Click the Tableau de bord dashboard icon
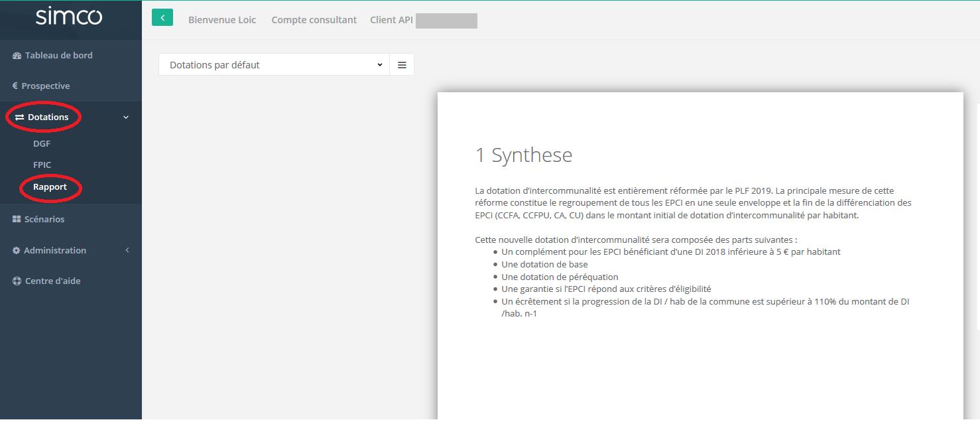Screen dimensions: 980x430 [17, 56]
